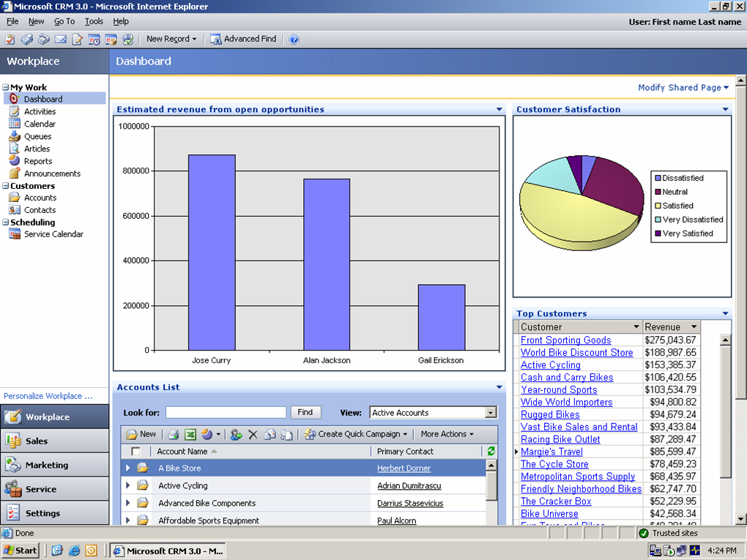Refresh the accounts grid with green arrows

pos(491,452)
